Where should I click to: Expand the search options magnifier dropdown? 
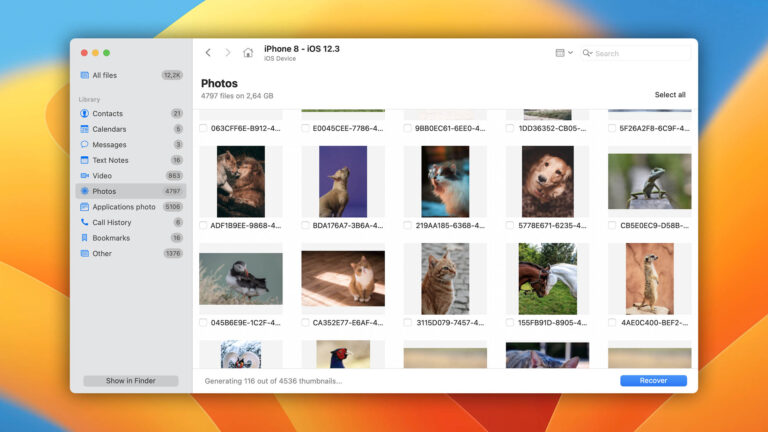[x=587, y=53]
